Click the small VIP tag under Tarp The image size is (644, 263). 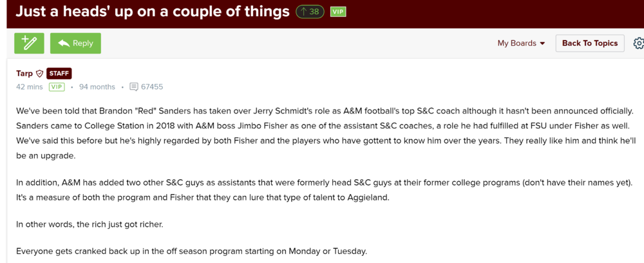point(57,87)
